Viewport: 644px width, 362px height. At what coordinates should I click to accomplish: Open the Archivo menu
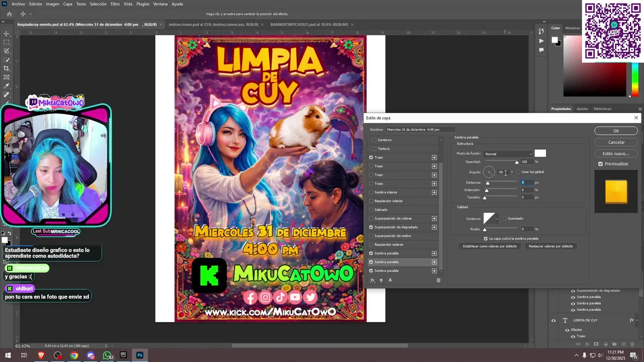[18, 4]
